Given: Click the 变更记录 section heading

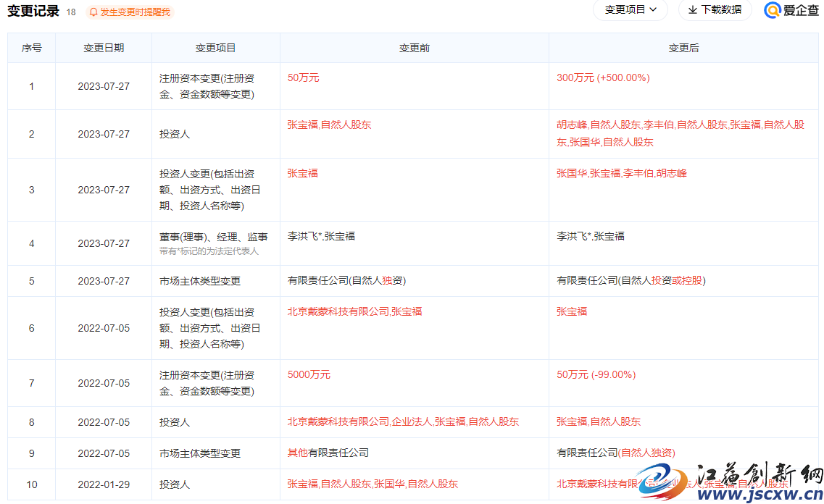Looking at the screenshot, I should 33,12.
